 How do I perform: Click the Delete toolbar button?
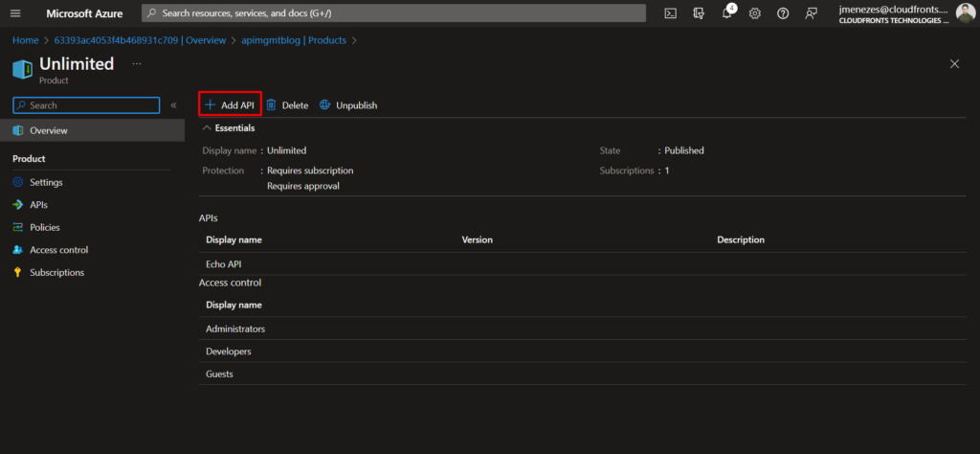click(x=287, y=105)
